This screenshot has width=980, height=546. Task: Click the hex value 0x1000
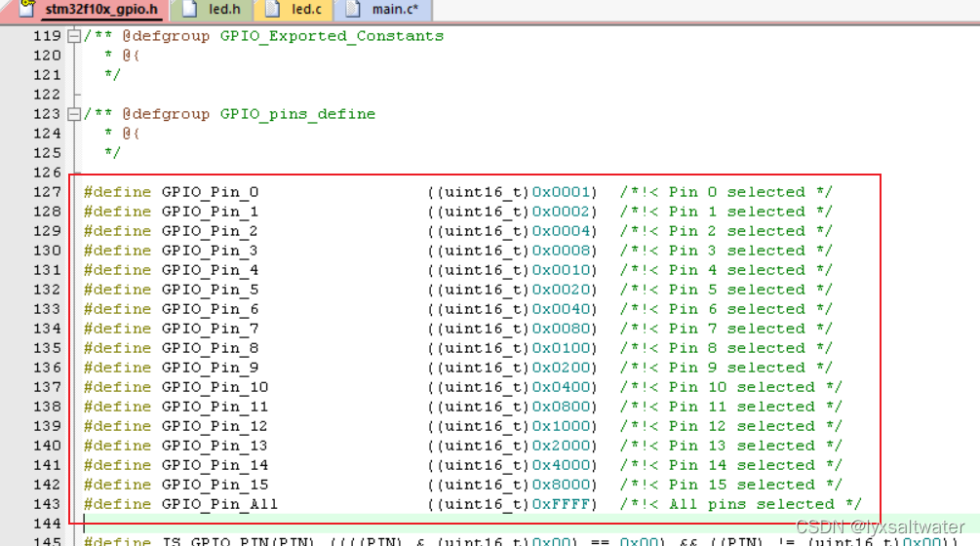pyautogui.click(x=561, y=426)
